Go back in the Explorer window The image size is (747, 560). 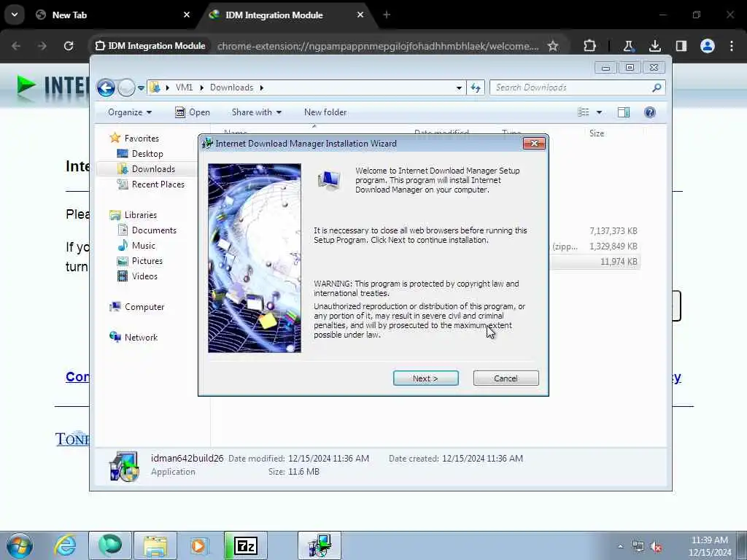106,87
